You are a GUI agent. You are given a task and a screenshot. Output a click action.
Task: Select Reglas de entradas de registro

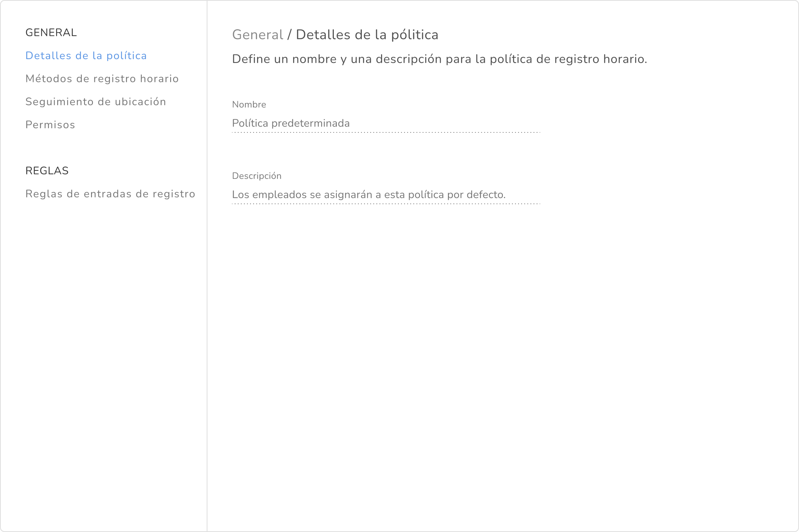point(110,194)
